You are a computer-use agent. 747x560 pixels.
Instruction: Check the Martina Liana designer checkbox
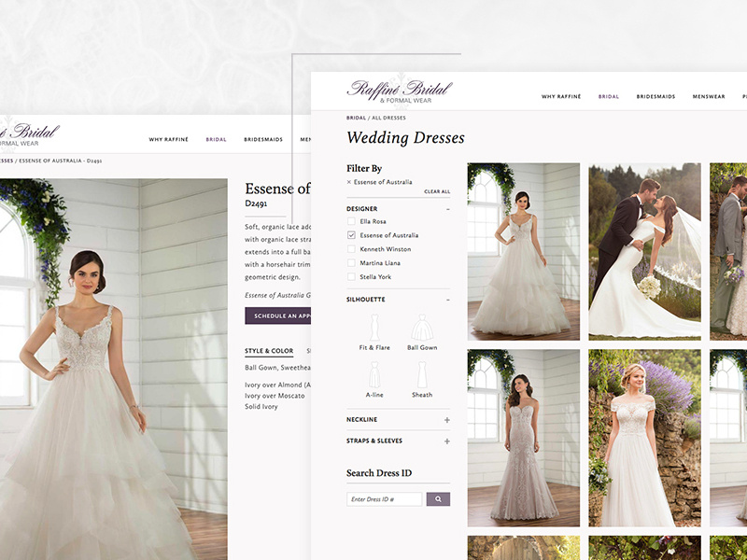(x=351, y=263)
